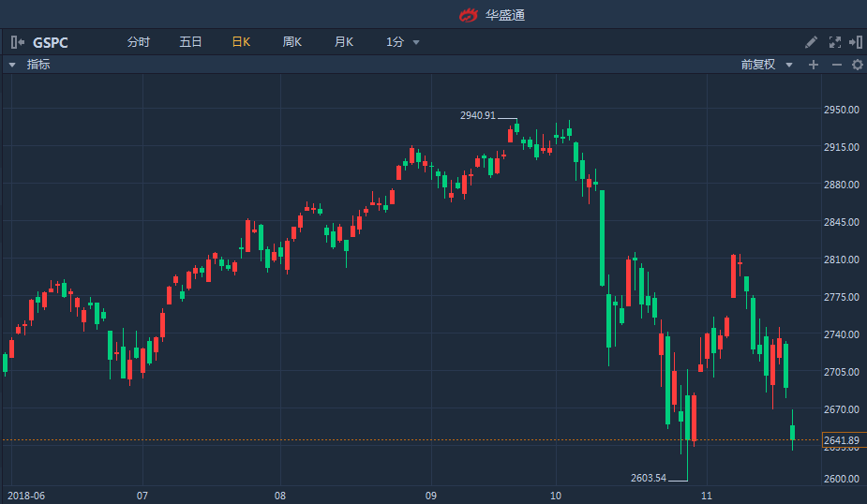Click the fullscreen expand icon

pyautogui.click(x=835, y=42)
